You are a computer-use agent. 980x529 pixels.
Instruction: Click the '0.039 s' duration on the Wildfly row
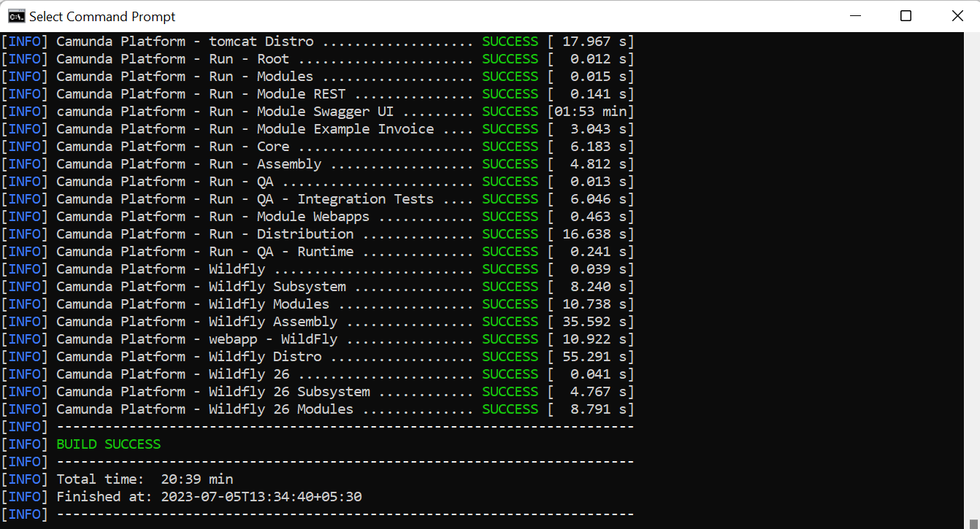[598, 269]
